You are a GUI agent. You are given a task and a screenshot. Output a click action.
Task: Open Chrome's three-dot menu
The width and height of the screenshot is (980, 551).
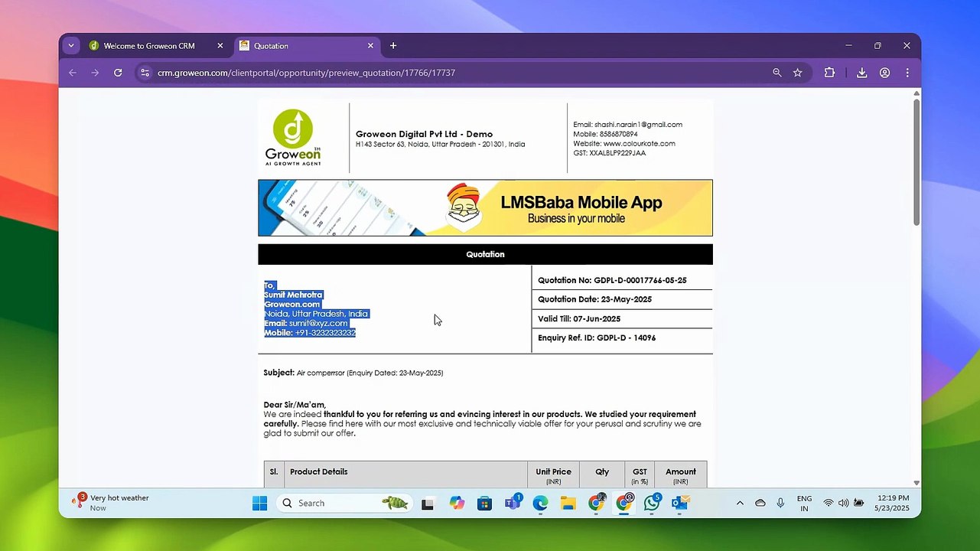click(907, 73)
